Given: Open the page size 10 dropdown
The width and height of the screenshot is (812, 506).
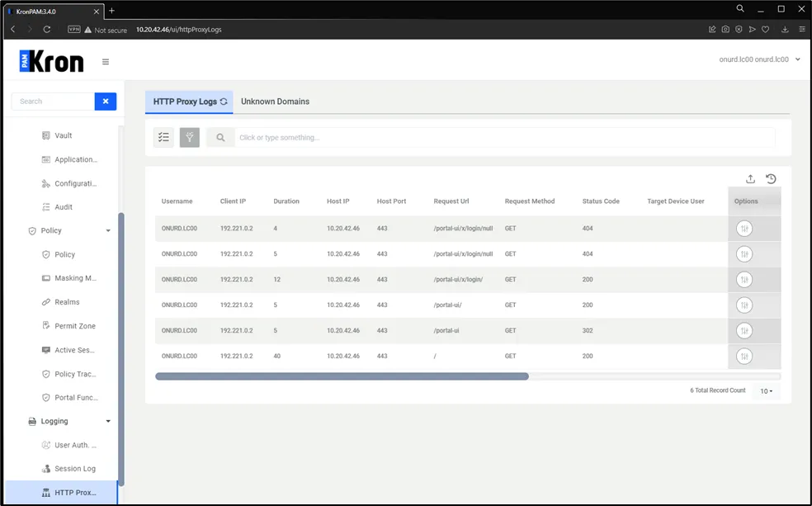Looking at the screenshot, I should pos(767,391).
